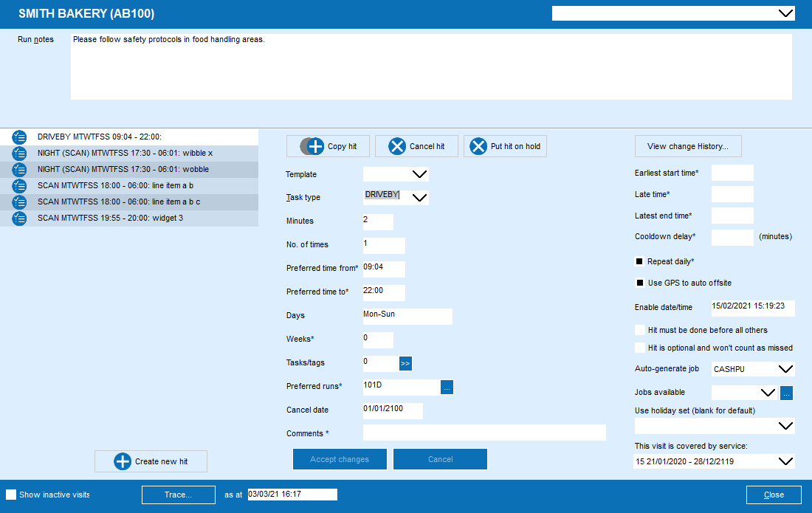Click the 'as at' date field
Image resolution: width=812 pixels, height=513 pixels.
click(x=292, y=495)
